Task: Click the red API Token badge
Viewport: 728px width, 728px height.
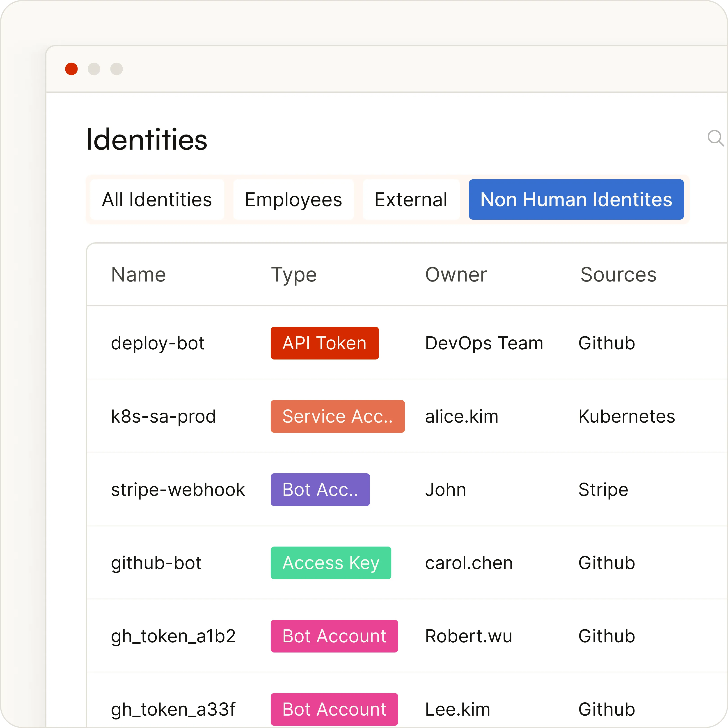Action: 324,343
